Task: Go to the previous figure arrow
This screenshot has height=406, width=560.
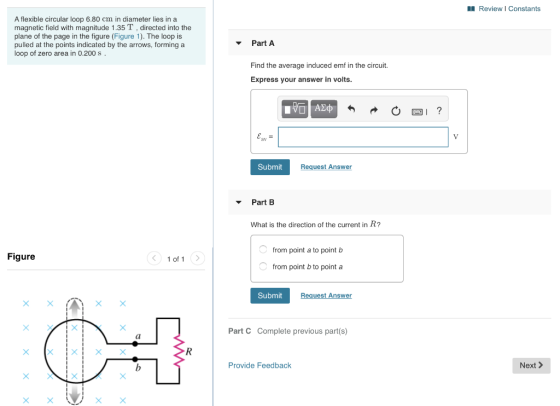Action: point(154,258)
